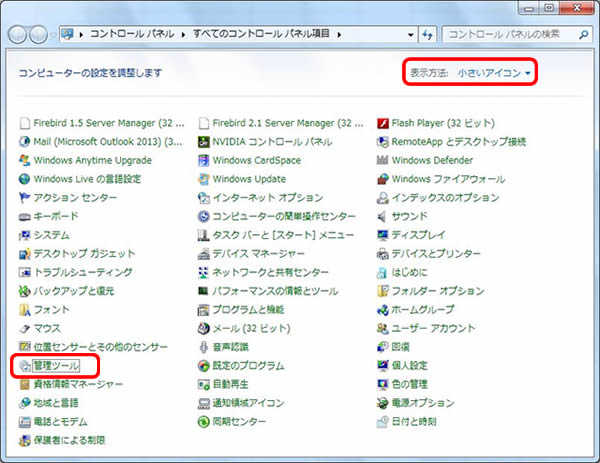Image resolution: width=600 pixels, height=463 pixels.
Task: Open Firebird 1.5 Server Manager link
Action: [x=109, y=123]
